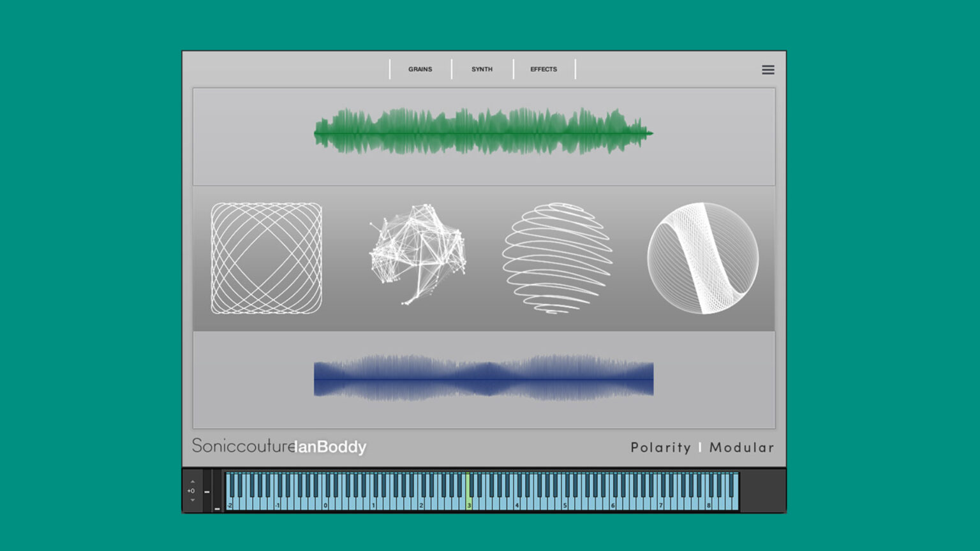Image resolution: width=980 pixels, height=551 pixels.
Task: Click the green source waveform display
Action: [483, 132]
